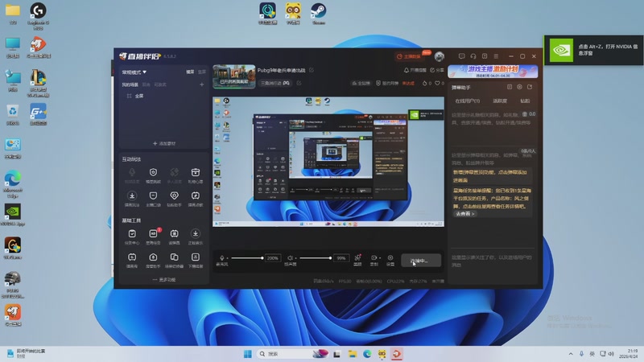Click the Windows Start button on the taskbar

[x=248, y=354]
